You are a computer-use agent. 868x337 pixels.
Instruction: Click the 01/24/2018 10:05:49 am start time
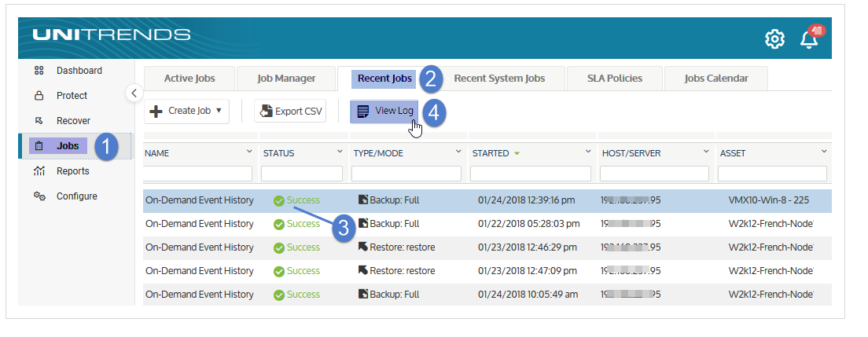[528, 295]
